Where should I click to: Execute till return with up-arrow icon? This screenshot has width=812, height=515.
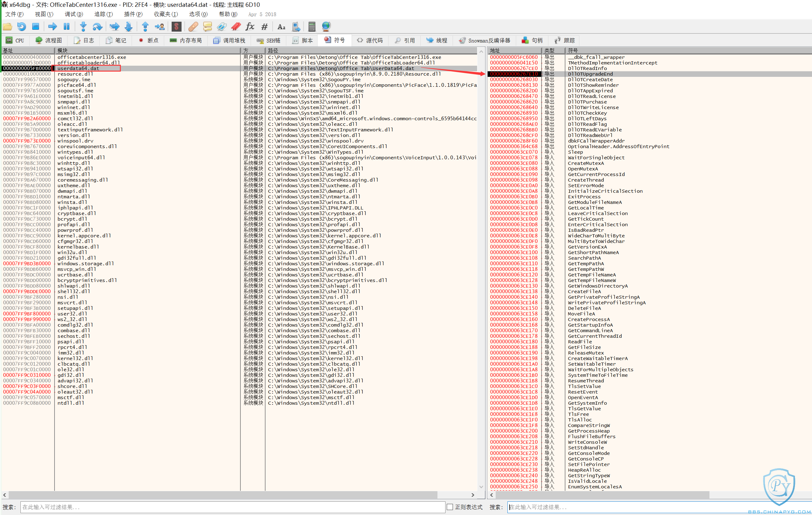[x=145, y=27]
